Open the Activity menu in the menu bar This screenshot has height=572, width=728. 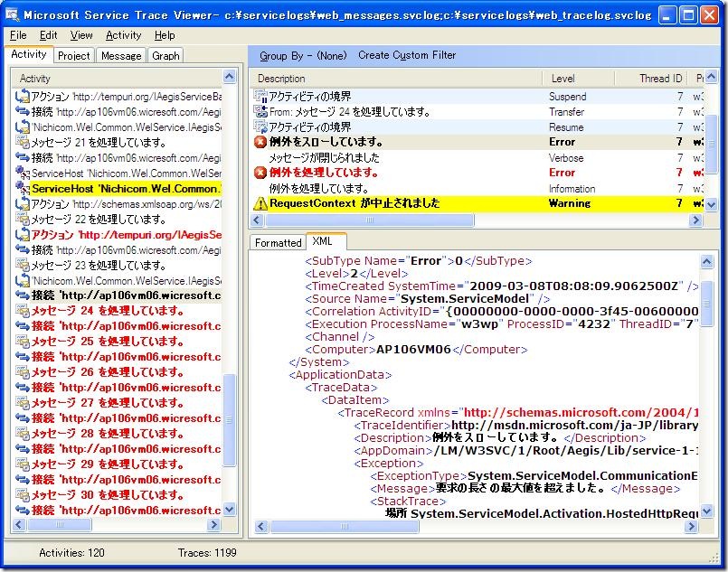(x=124, y=35)
